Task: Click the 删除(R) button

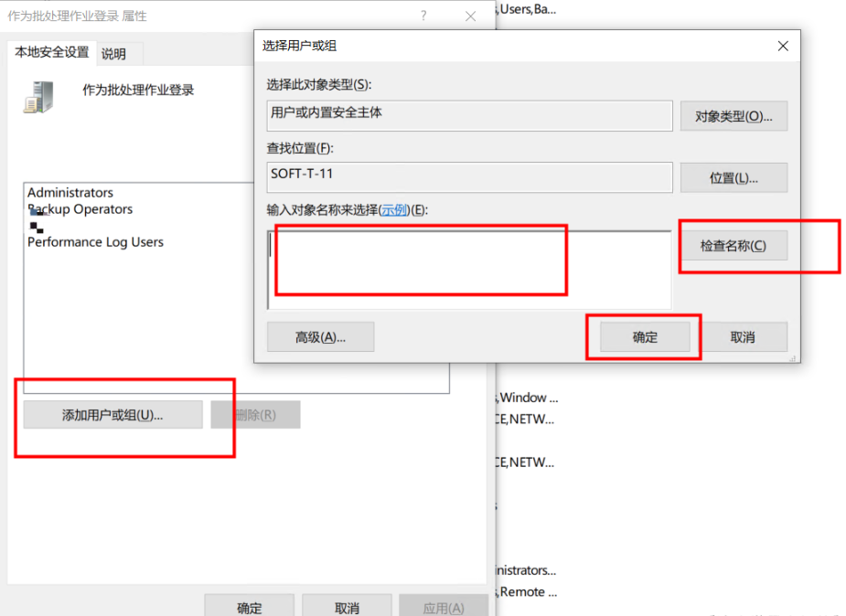Action: point(255,415)
